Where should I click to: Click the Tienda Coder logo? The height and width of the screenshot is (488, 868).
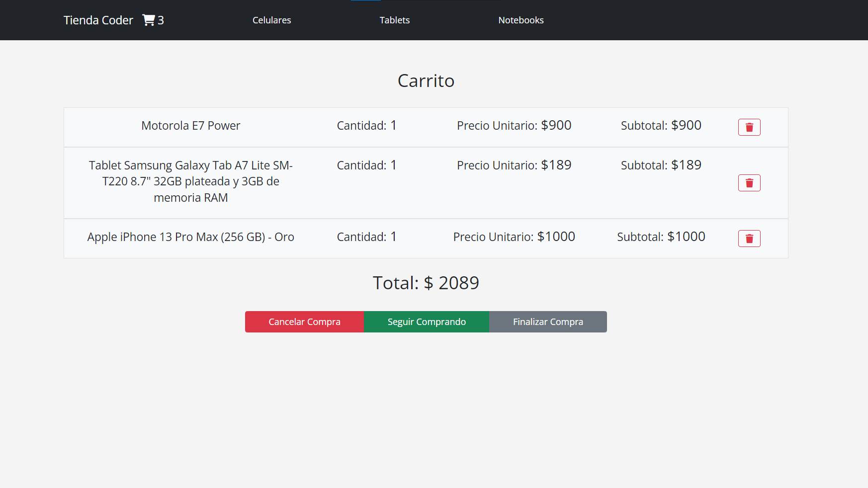98,20
